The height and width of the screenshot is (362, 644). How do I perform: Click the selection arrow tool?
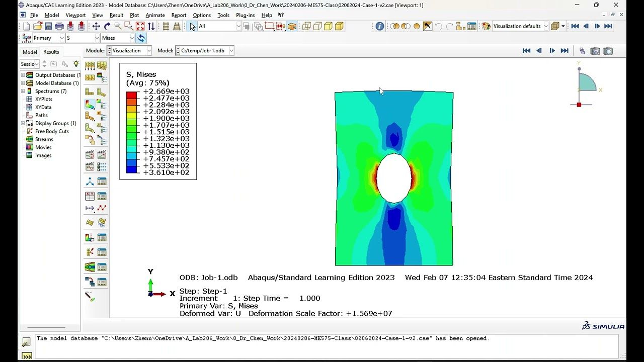[192, 26]
